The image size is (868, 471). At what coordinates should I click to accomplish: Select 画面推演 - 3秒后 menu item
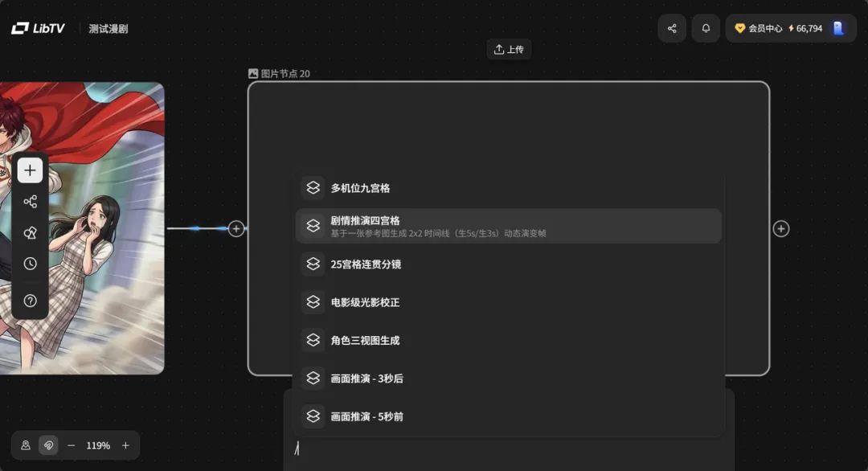coord(508,378)
